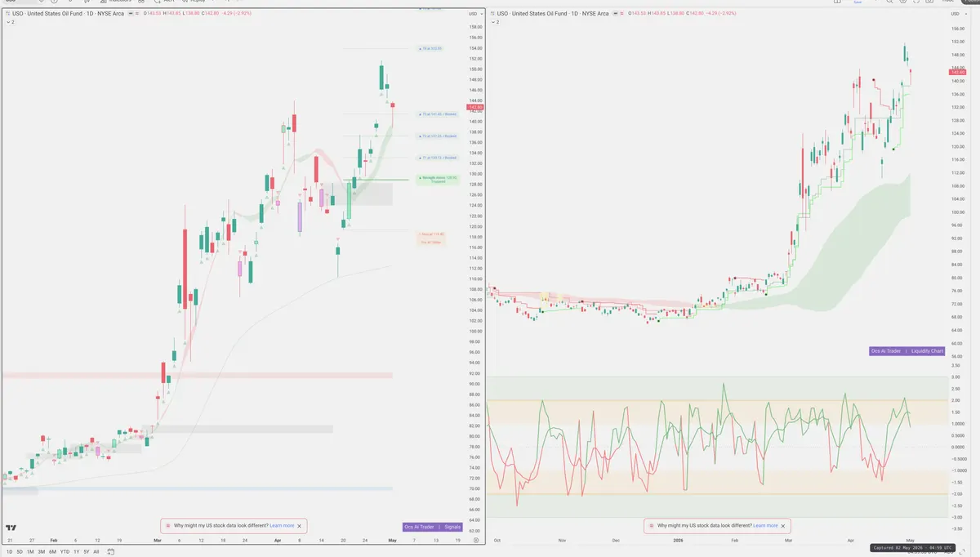Select the YTD time range
The height and width of the screenshot is (557, 980).
65,552
